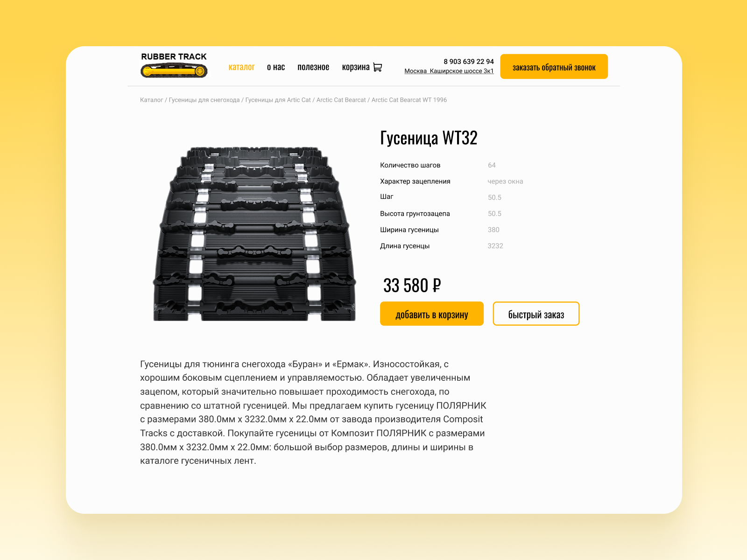Select the Гусеница WT32 product title
Screen dimensions: 747x560
429,138
